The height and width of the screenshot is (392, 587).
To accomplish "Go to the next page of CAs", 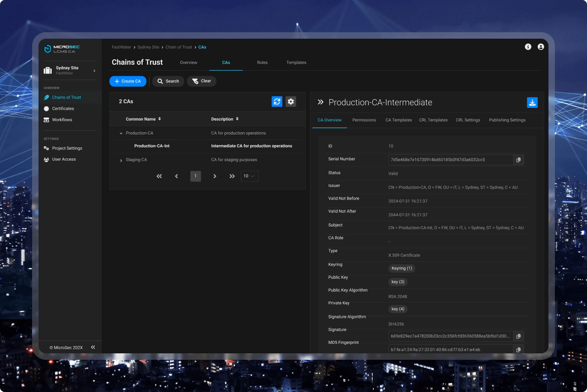I will pos(215,176).
